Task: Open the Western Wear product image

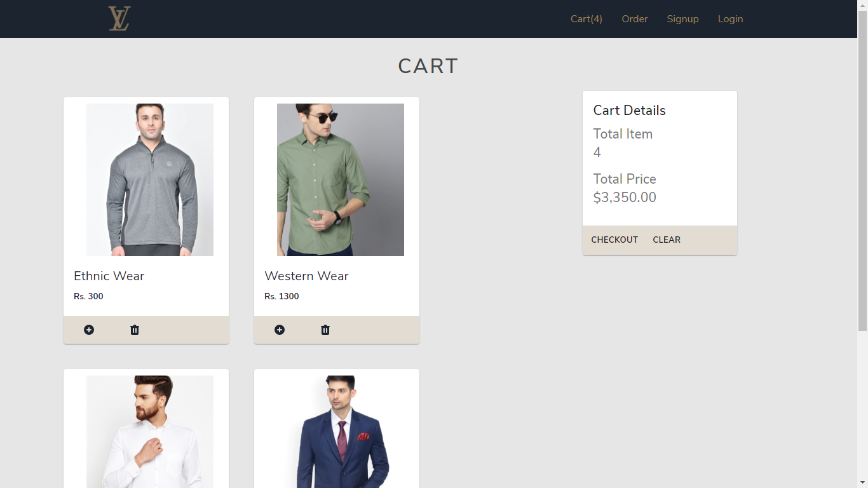Action: coord(340,179)
